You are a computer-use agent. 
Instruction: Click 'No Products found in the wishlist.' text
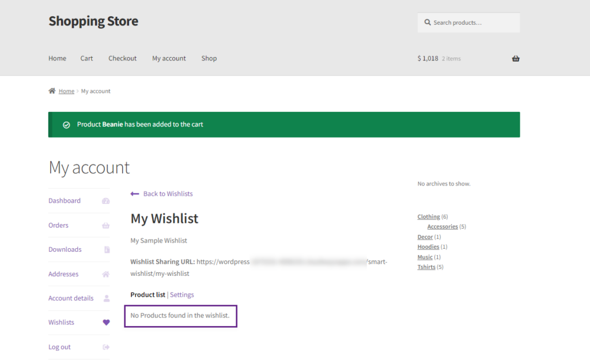tap(180, 316)
